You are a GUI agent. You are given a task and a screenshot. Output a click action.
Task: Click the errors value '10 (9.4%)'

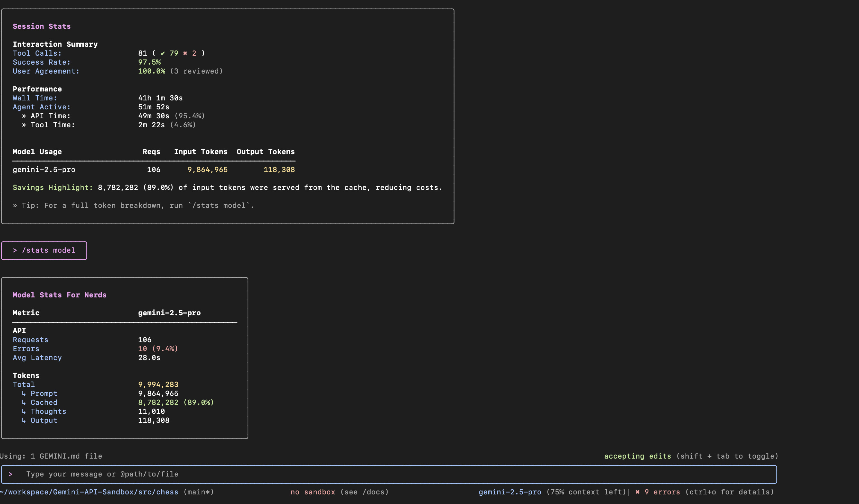[158, 349]
